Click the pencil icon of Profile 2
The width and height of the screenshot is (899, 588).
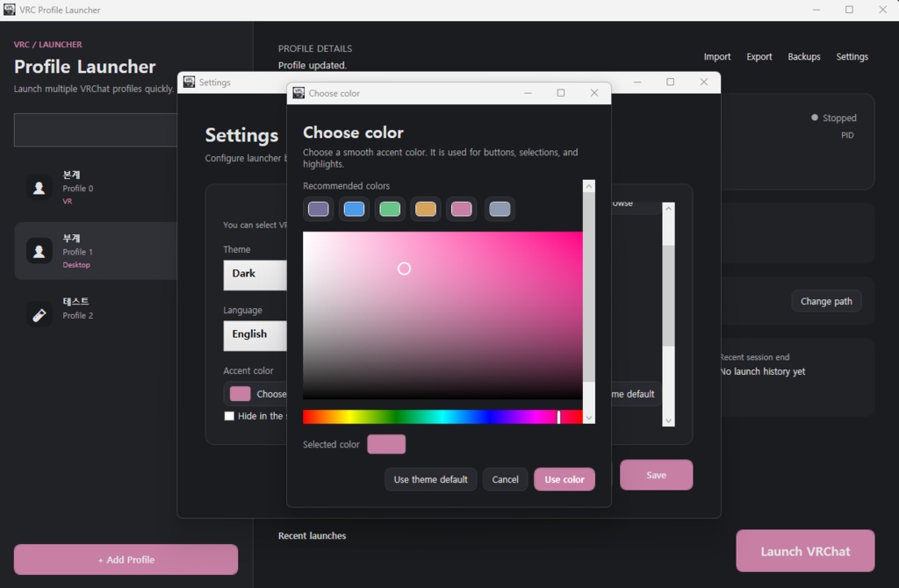pyautogui.click(x=39, y=315)
